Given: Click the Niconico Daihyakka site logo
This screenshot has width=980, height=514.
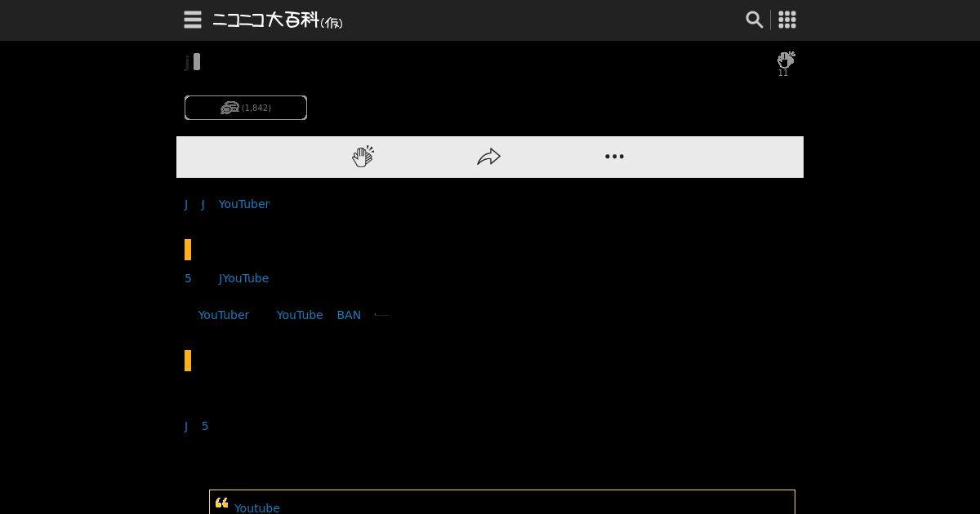Looking at the screenshot, I should [x=278, y=20].
